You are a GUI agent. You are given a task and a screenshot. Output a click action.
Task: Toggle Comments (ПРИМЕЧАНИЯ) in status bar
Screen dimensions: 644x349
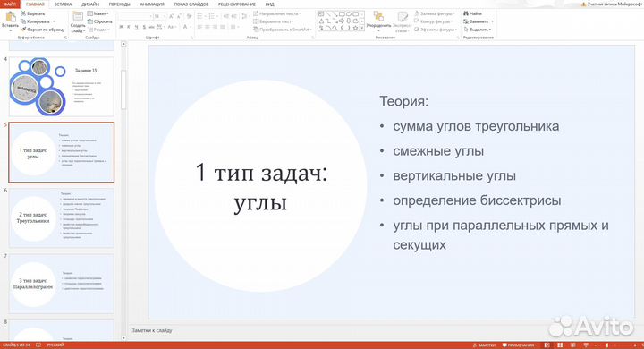point(518,345)
